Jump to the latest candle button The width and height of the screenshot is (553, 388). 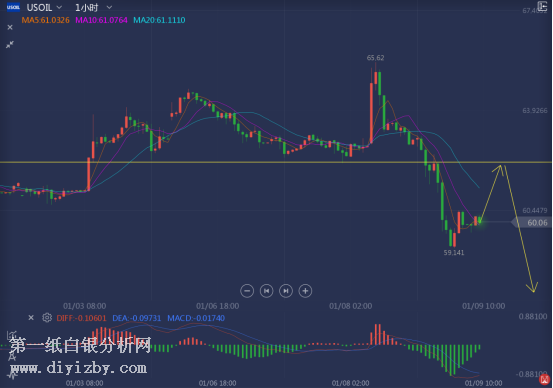tap(286, 291)
